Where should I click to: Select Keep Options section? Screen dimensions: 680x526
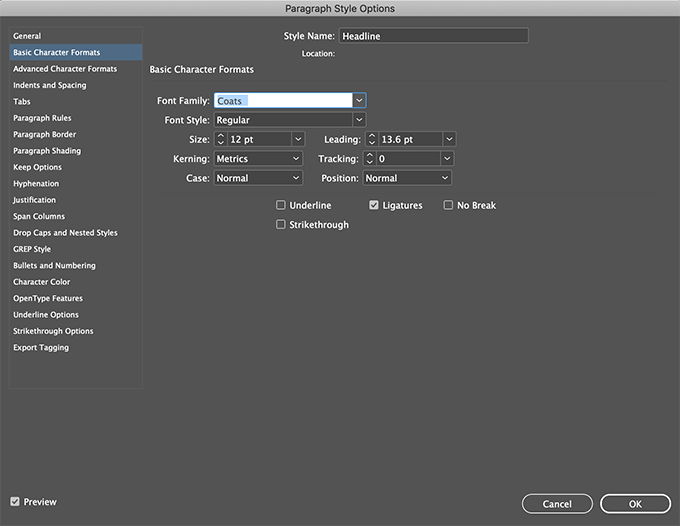tap(76, 167)
